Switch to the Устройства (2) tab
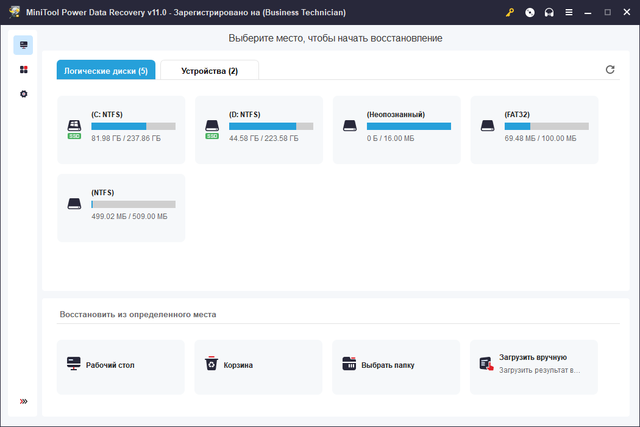 tap(209, 70)
